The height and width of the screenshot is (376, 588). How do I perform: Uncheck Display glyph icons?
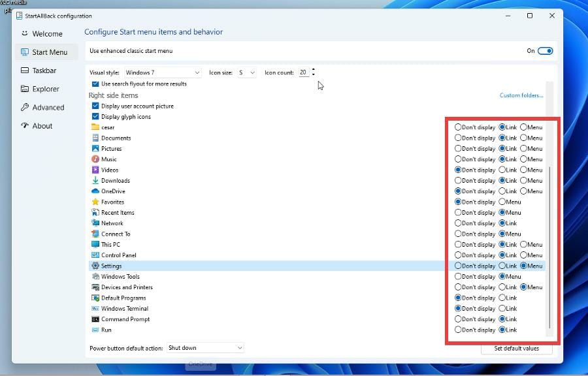(x=95, y=116)
